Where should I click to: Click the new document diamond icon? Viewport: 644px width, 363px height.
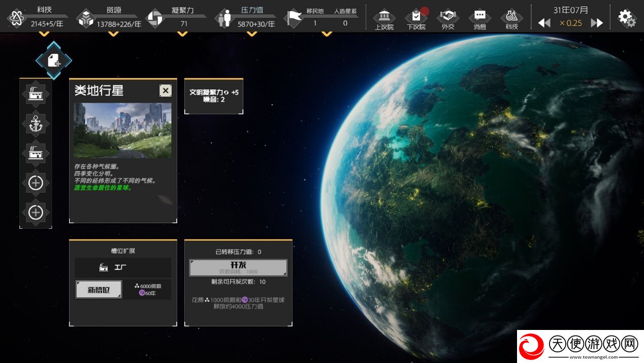(x=54, y=61)
